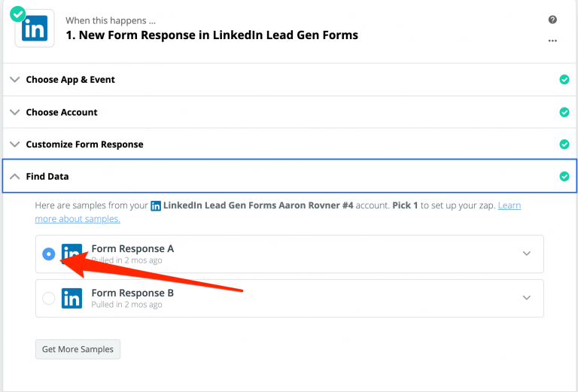Click small LinkedIn icon in samples description
This screenshot has width=578, height=392.
[156, 206]
